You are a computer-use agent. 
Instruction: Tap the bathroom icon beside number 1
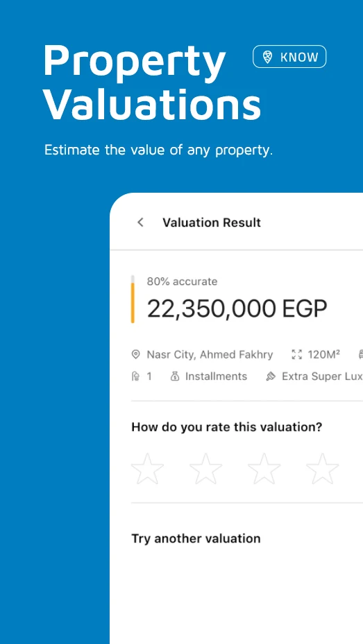coord(135,376)
